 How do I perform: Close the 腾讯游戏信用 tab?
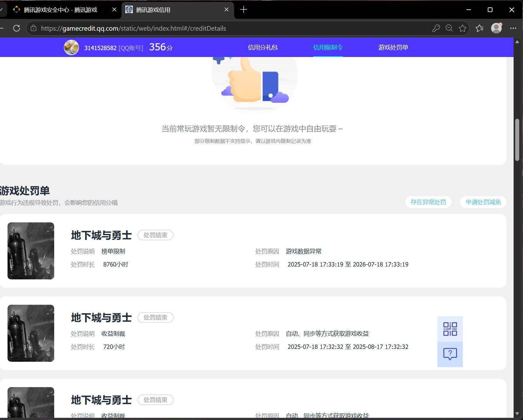pyautogui.click(x=227, y=10)
